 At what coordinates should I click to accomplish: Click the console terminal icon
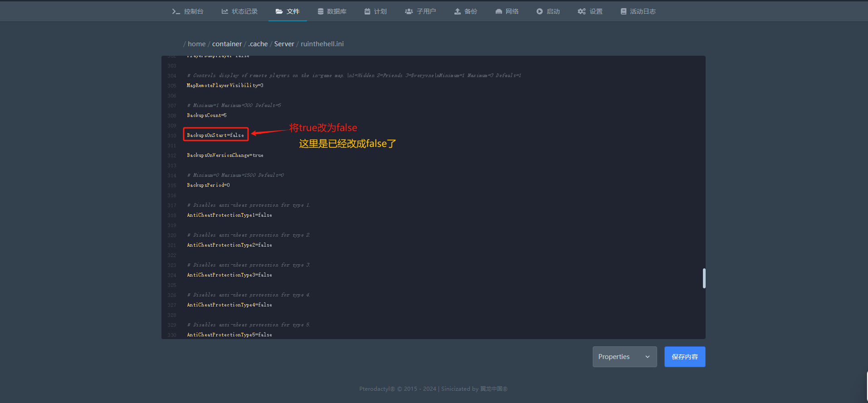[176, 11]
